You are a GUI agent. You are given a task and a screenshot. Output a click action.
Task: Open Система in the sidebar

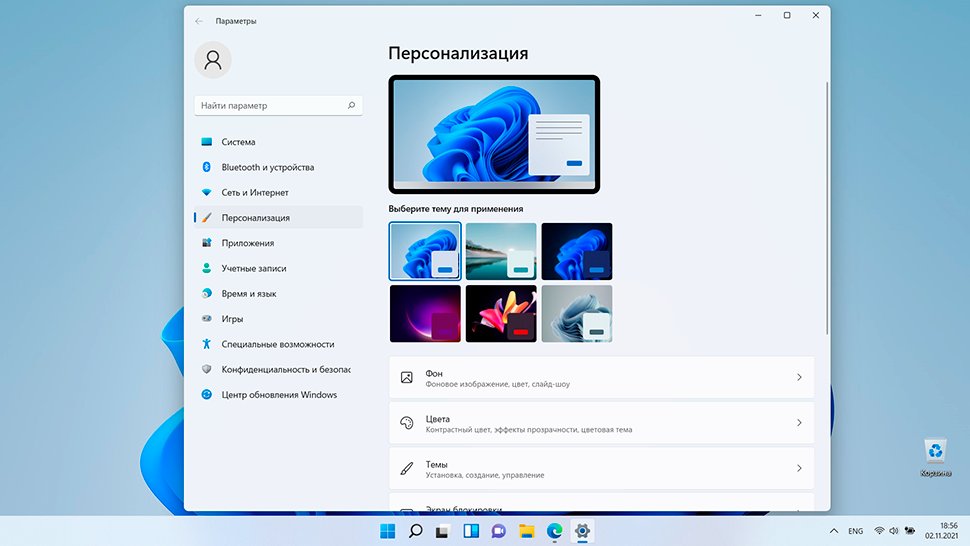tap(238, 142)
